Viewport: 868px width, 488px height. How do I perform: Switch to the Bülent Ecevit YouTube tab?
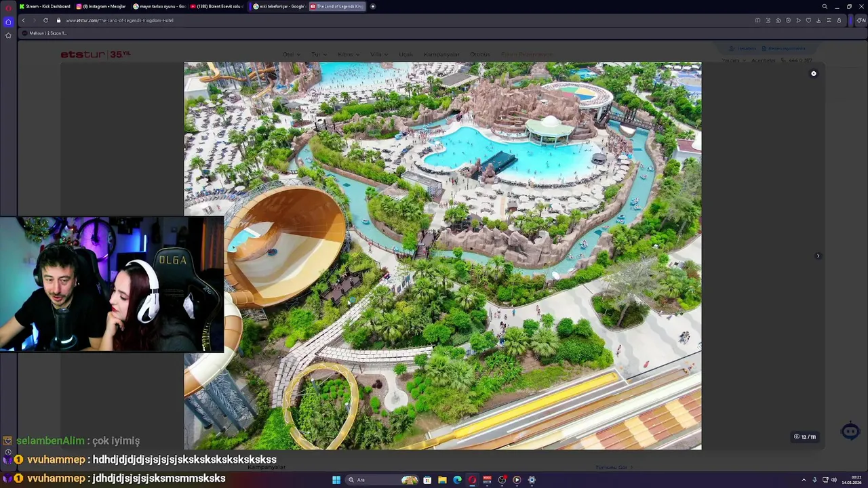[x=216, y=7]
